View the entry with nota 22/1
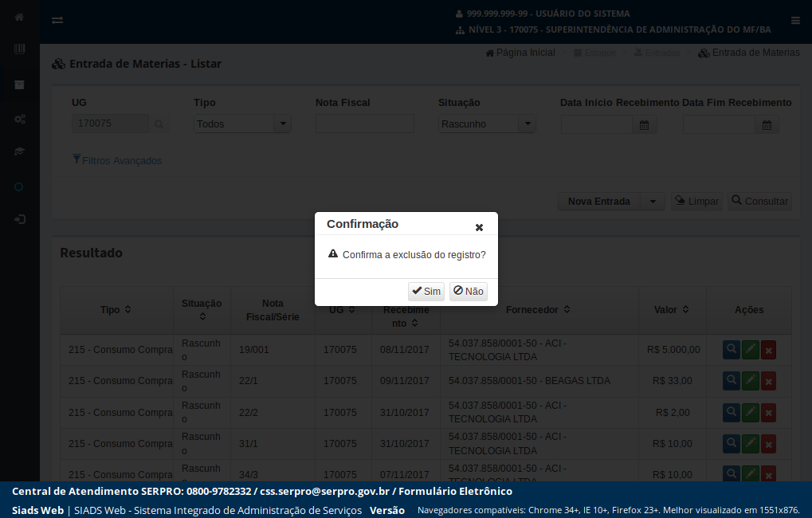The width and height of the screenshot is (812, 518). pos(732,381)
